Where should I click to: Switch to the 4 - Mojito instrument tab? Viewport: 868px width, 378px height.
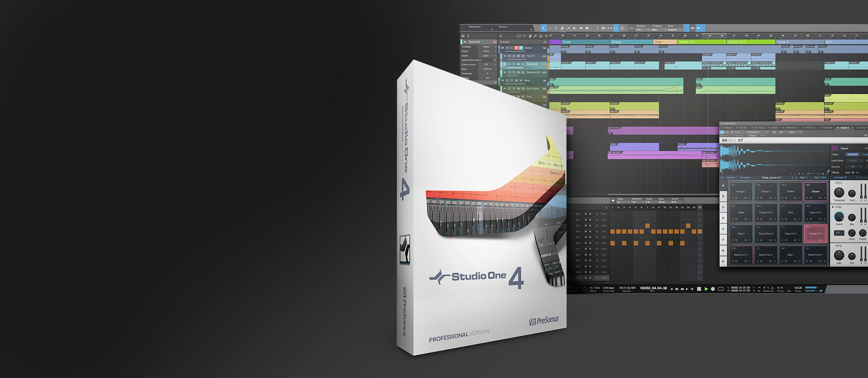(773, 127)
